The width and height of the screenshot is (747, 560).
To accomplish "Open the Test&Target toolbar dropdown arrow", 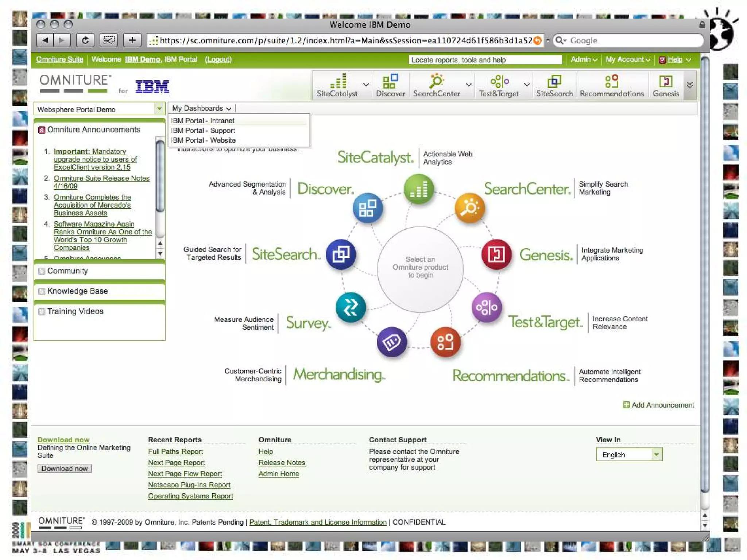I will point(527,85).
